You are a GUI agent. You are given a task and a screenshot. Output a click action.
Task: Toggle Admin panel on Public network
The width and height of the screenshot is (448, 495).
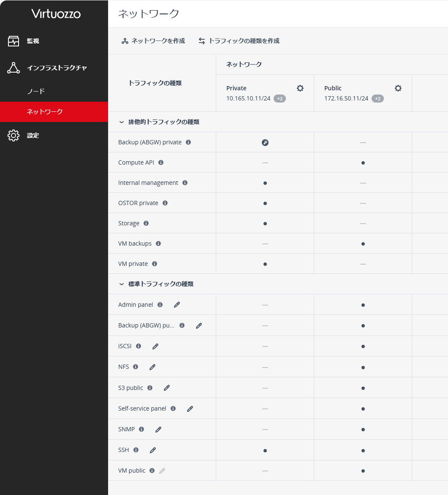[363, 305]
